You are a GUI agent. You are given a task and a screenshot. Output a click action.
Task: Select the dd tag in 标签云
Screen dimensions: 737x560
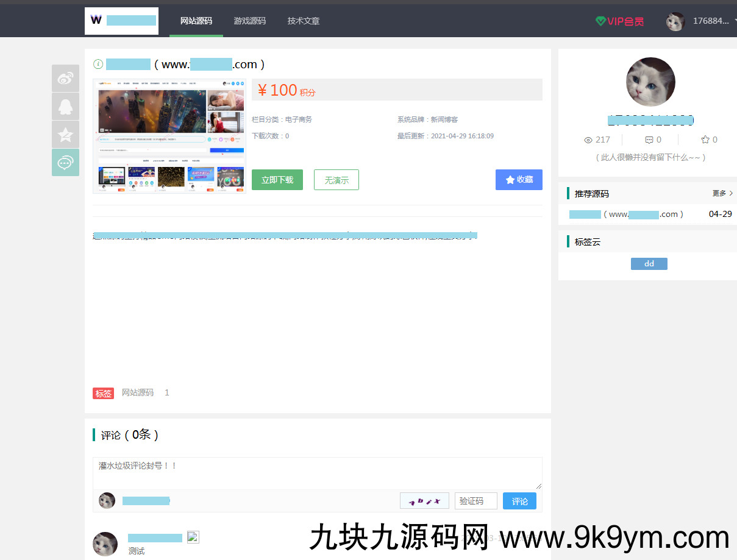(649, 263)
